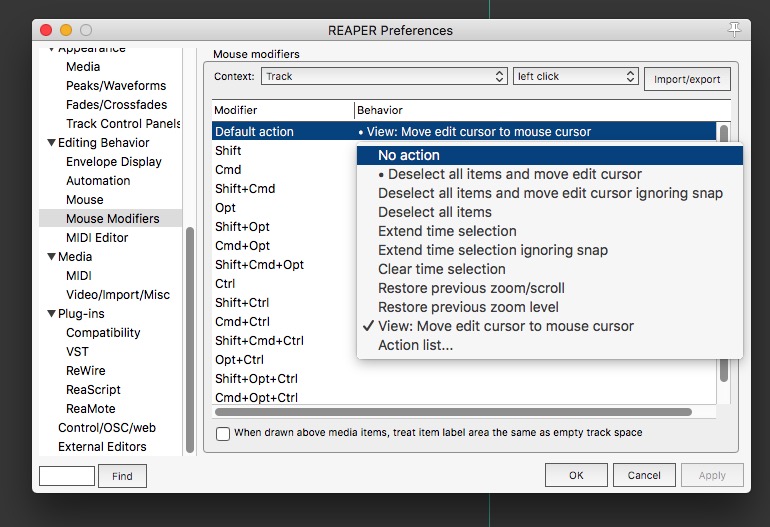This screenshot has width=770, height=527.
Task: Select the Shift+Cmd modifier row
Action: pos(245,188)
